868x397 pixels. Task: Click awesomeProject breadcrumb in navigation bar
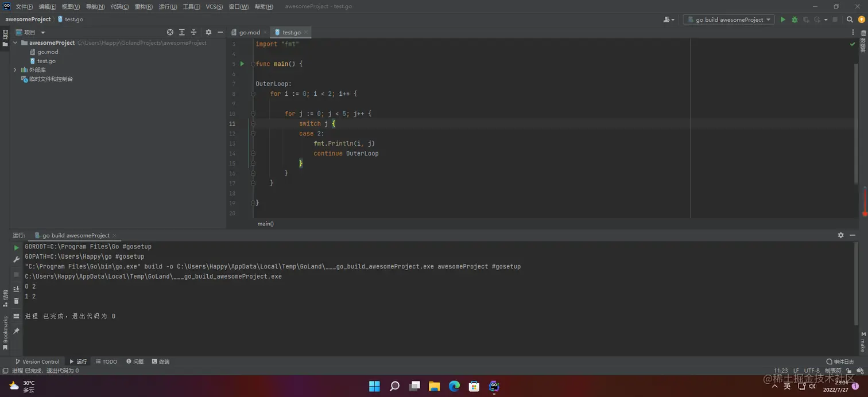click(28, 20)
